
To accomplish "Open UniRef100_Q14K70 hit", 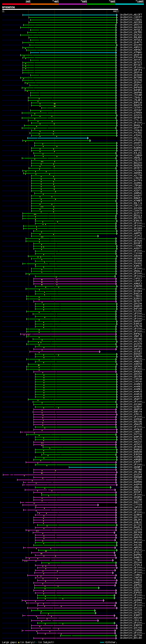I will (131, 42).
